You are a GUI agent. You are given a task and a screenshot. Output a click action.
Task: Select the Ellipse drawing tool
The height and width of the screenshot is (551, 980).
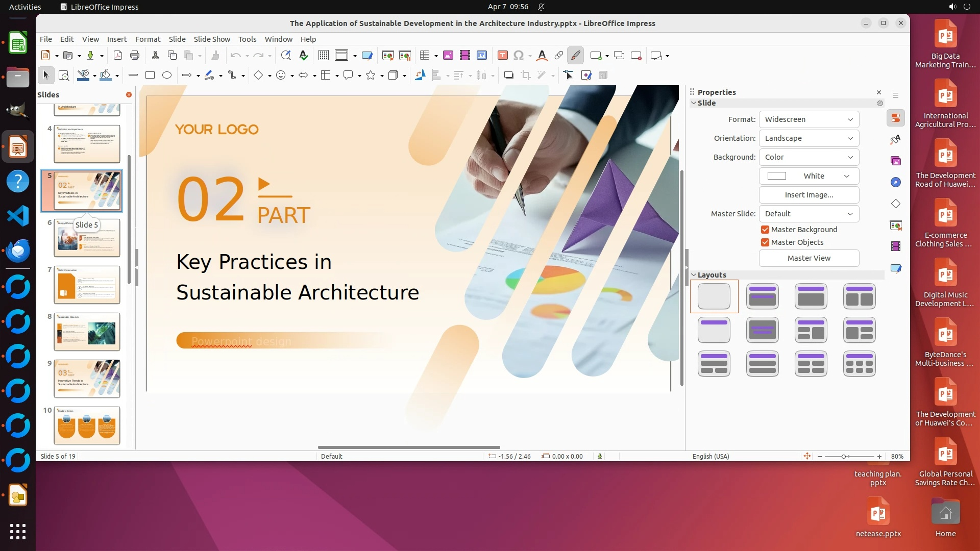(x=167, y=76)
